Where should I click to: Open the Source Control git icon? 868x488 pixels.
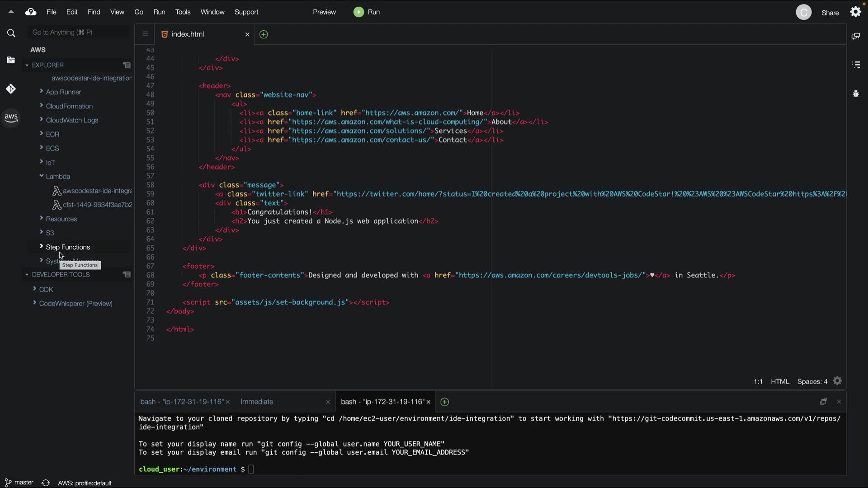click(x=11, y=89)
